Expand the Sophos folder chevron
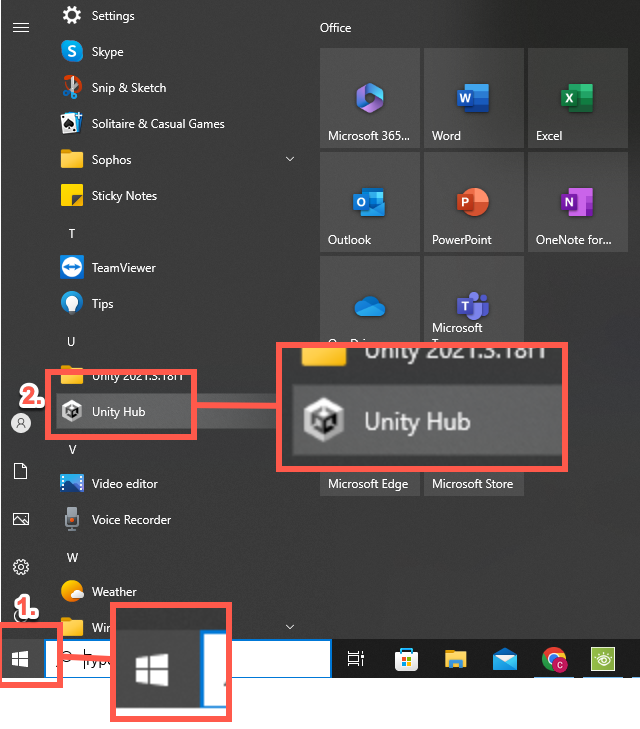This screenshot has width=640, height=729. pyautogui.click(x=290, y=159)
